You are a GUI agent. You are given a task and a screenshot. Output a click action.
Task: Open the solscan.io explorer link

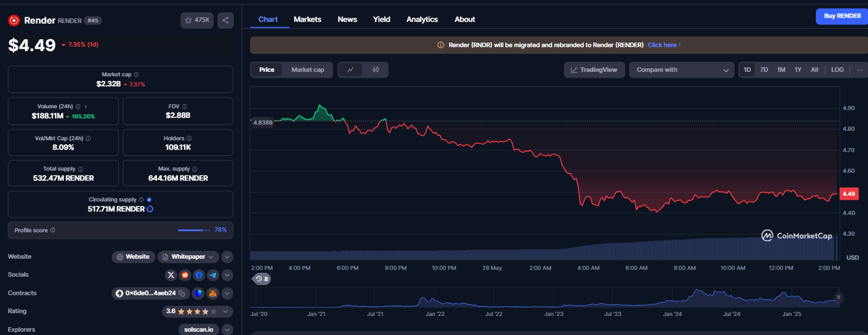point(198,329)
